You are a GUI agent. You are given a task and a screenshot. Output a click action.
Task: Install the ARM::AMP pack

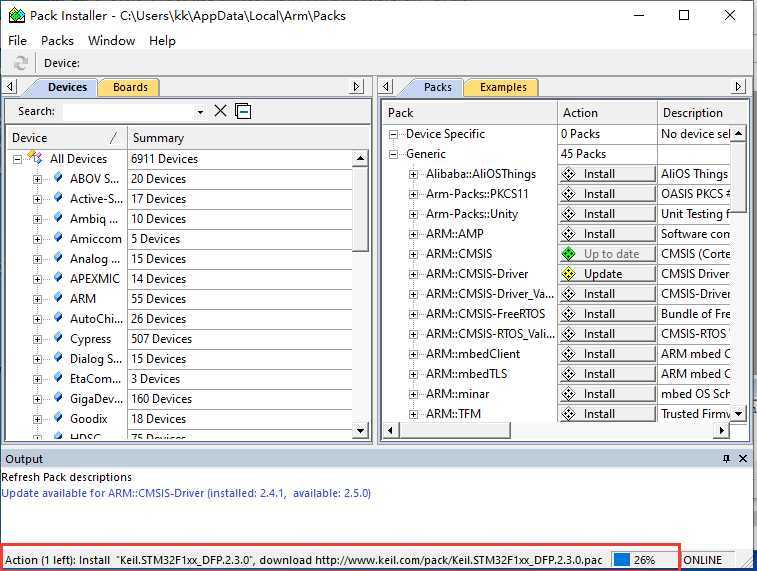607,234
